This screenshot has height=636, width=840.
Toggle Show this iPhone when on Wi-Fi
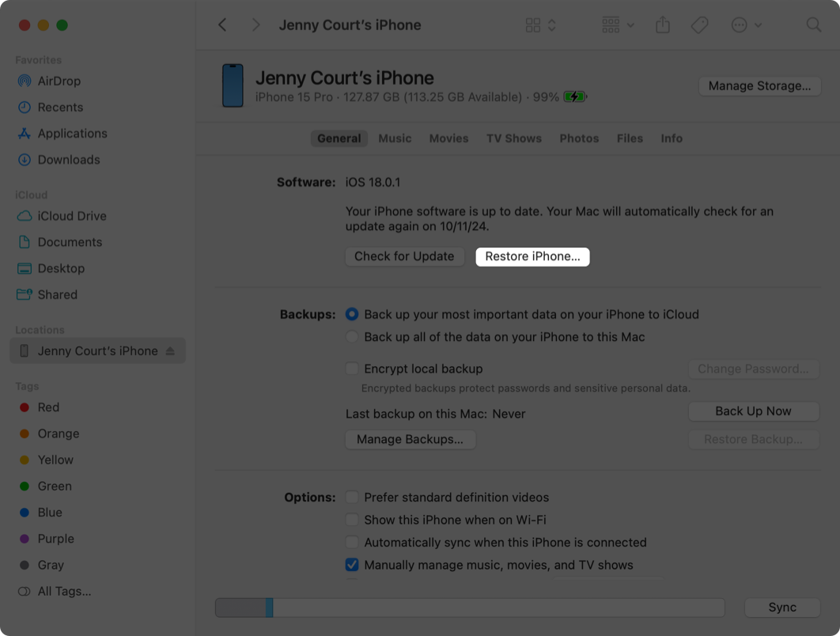click(x=352, y=520)
